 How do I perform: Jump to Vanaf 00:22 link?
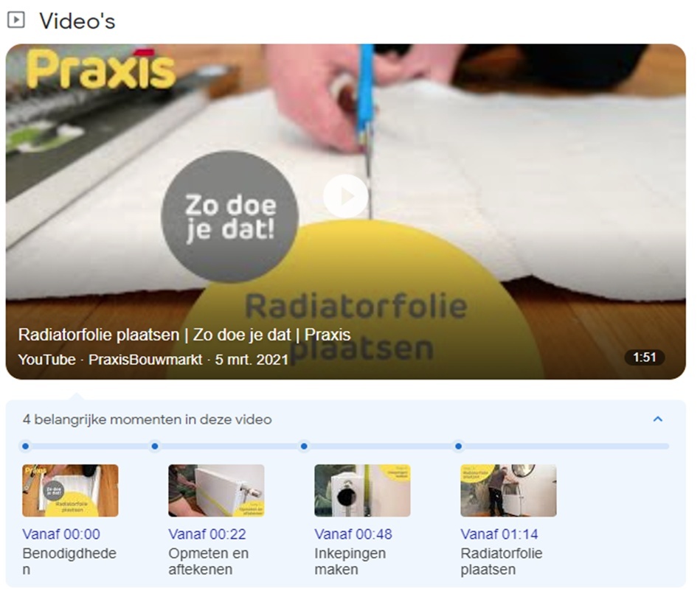(207, 534)
